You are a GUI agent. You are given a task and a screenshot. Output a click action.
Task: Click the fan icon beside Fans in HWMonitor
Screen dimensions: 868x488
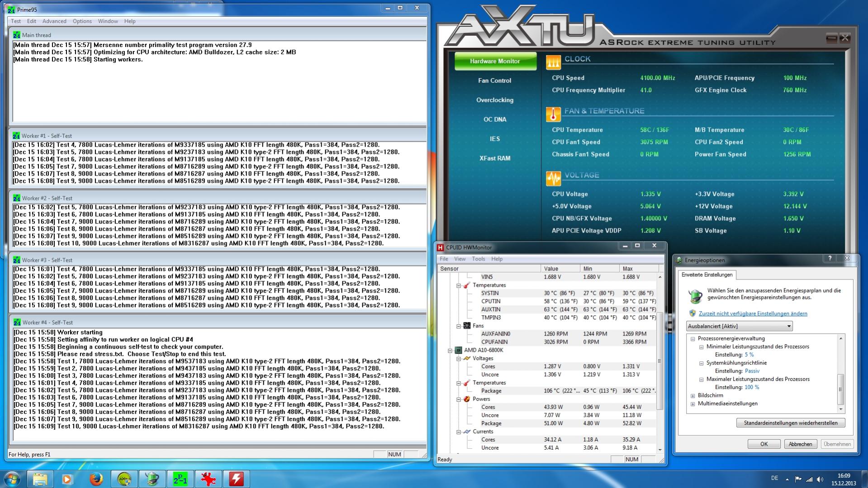point(467,326)
